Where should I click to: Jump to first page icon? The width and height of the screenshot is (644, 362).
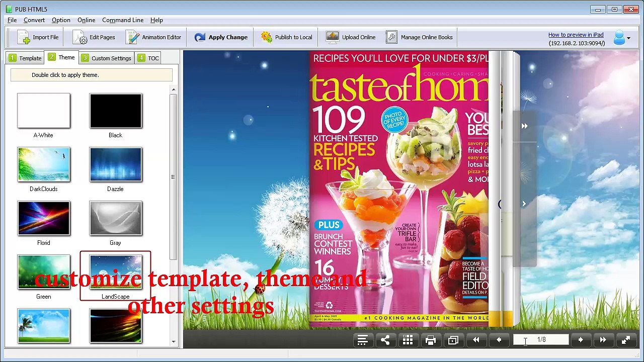pyautogui.click(x=476, y=340)
